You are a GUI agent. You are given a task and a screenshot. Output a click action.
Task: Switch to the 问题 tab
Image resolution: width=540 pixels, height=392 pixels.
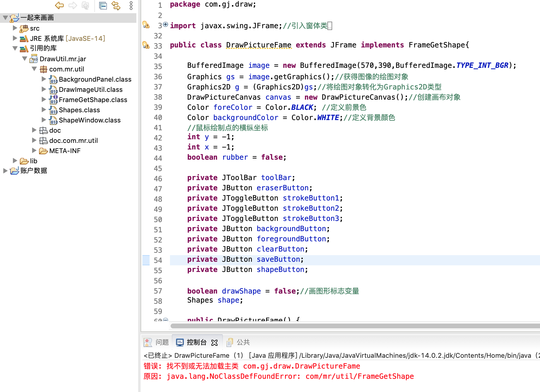(156, 342)
